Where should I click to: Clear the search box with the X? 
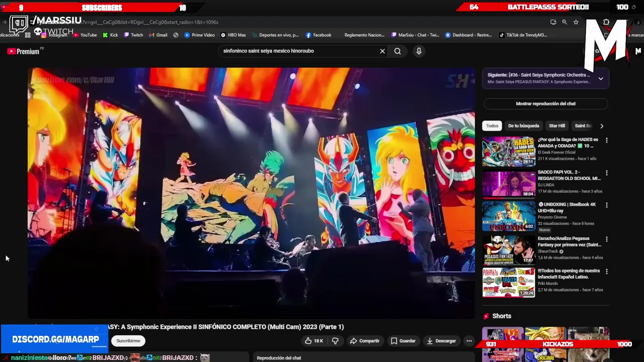point(382,51)
